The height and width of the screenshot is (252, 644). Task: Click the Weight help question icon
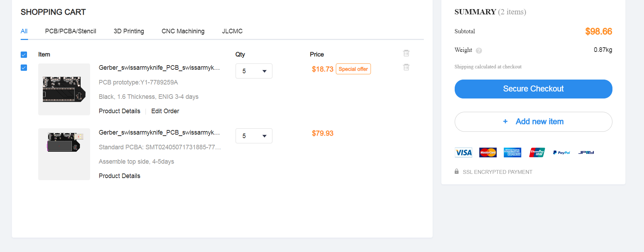(479, 50)
